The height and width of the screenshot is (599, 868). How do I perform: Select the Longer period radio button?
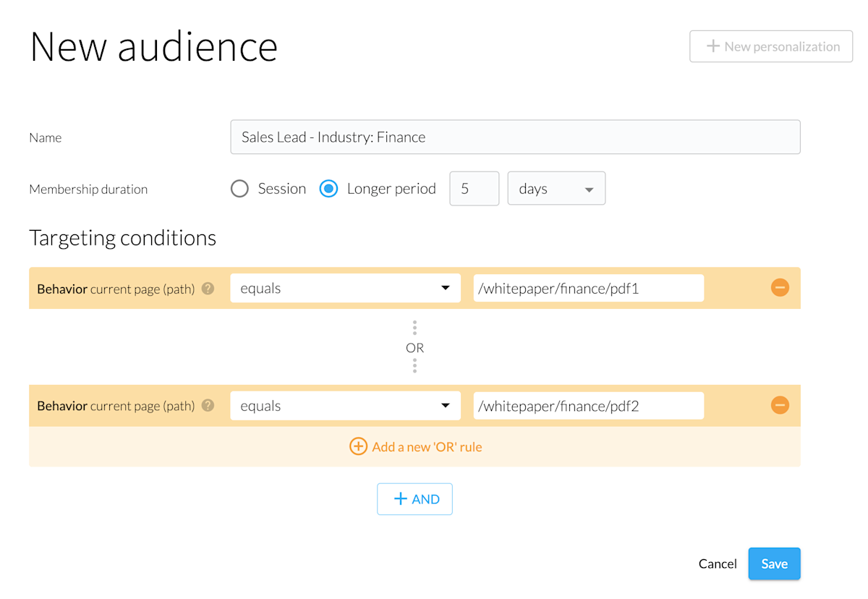[x=328, y=189]
